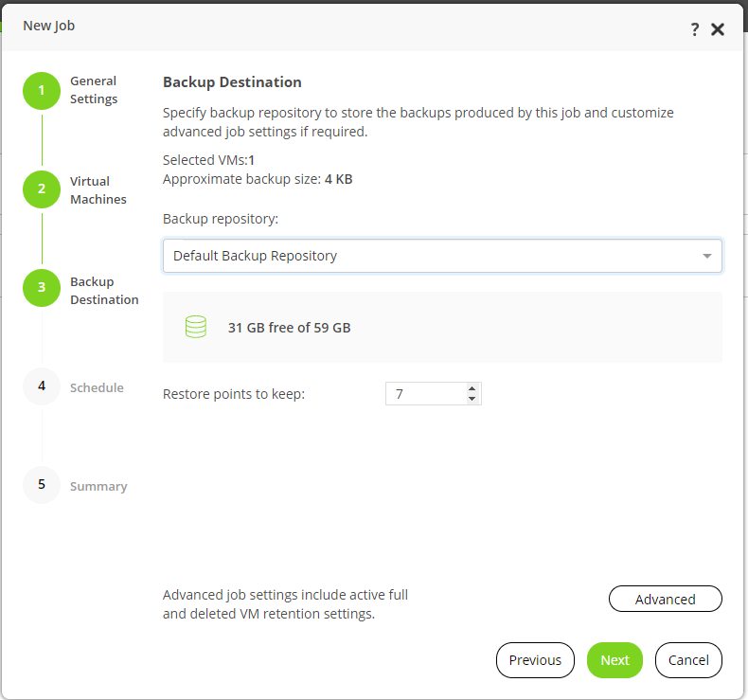Image resolution: width=748 pixels, height=700 pixels.
Task: Select the Schedule step label
Action: click(x=97, y=387)
